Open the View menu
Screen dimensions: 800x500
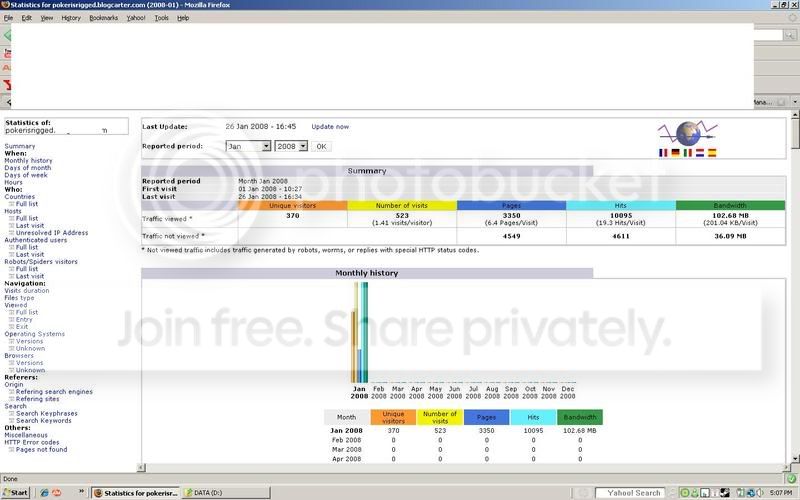tap(46, 18)
